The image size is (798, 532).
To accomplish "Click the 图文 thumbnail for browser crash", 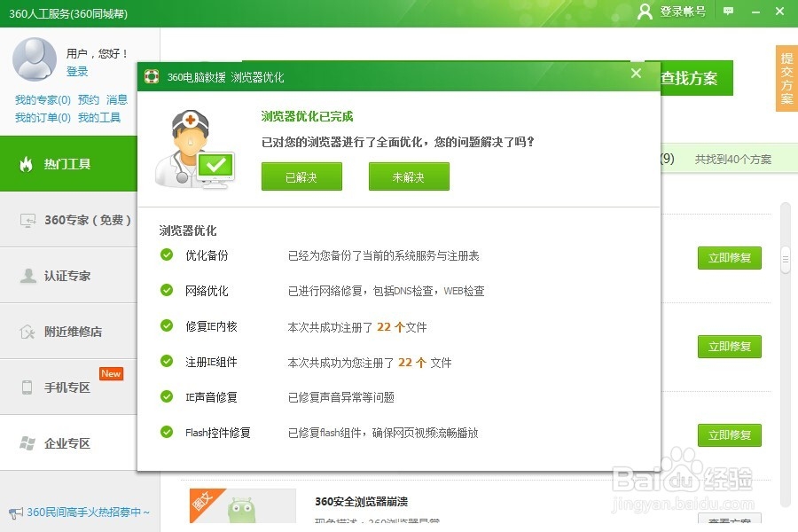I will pos(243,506).
